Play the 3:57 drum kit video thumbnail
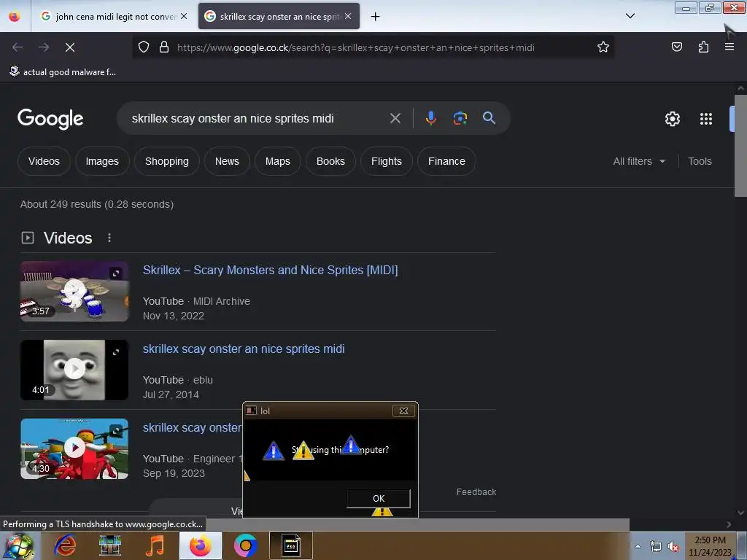Viewport: 747px width, 560px height. coord(74,291)
